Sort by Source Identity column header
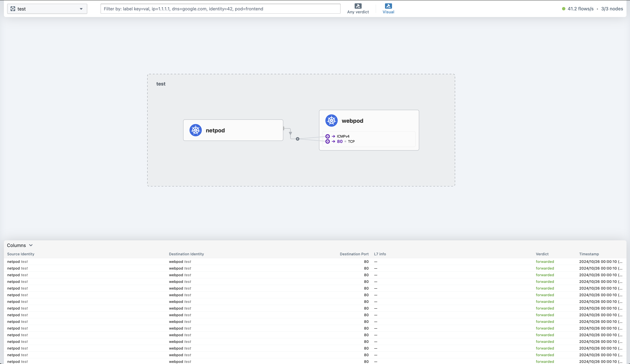The height and width of the screenshot is (364, 630). 21,254
